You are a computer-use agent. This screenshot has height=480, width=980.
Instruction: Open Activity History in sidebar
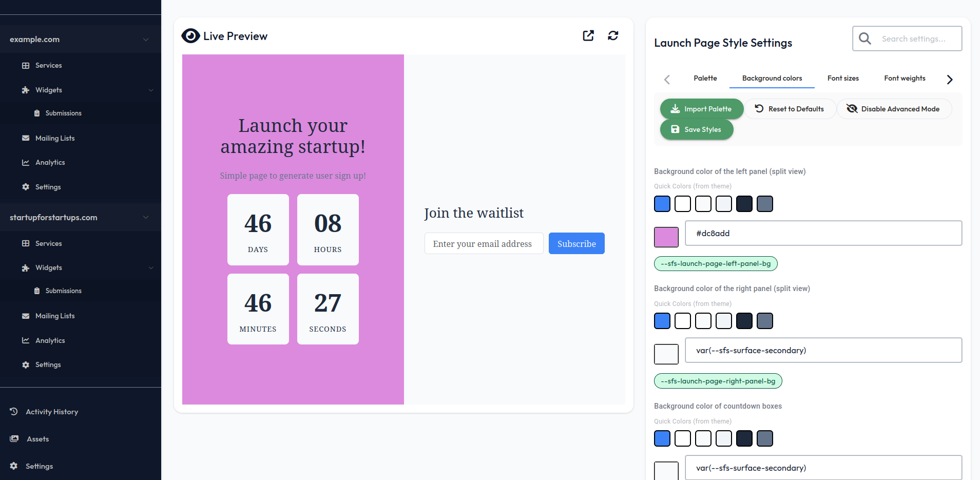(51, 412)
